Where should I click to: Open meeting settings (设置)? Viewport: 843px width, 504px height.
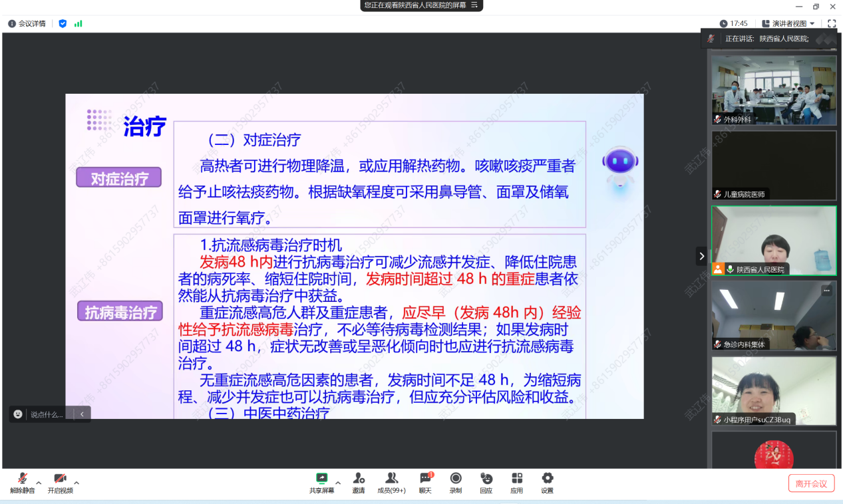coord(547,482)
